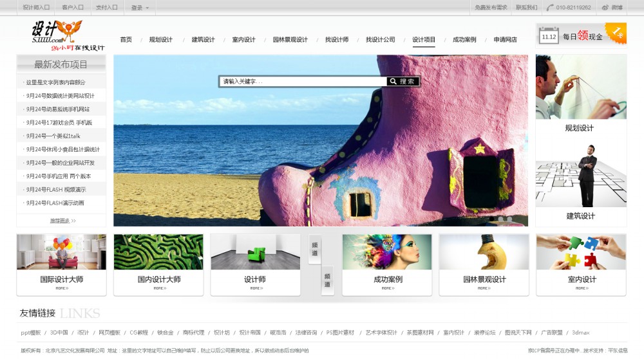This screenshot has height=359, width=644.
Task: Click MORE under 国际设计大师
Action: 62,288
